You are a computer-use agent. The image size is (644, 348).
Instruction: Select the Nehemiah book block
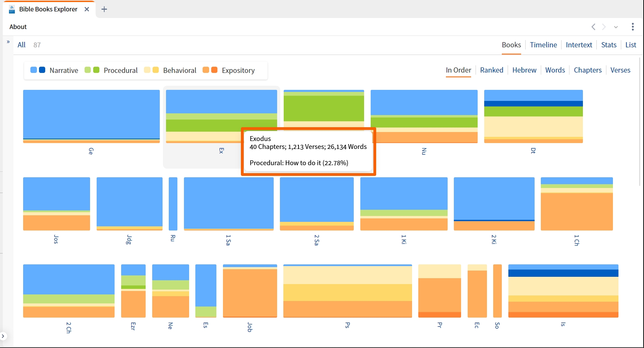[x=170, y=291]
